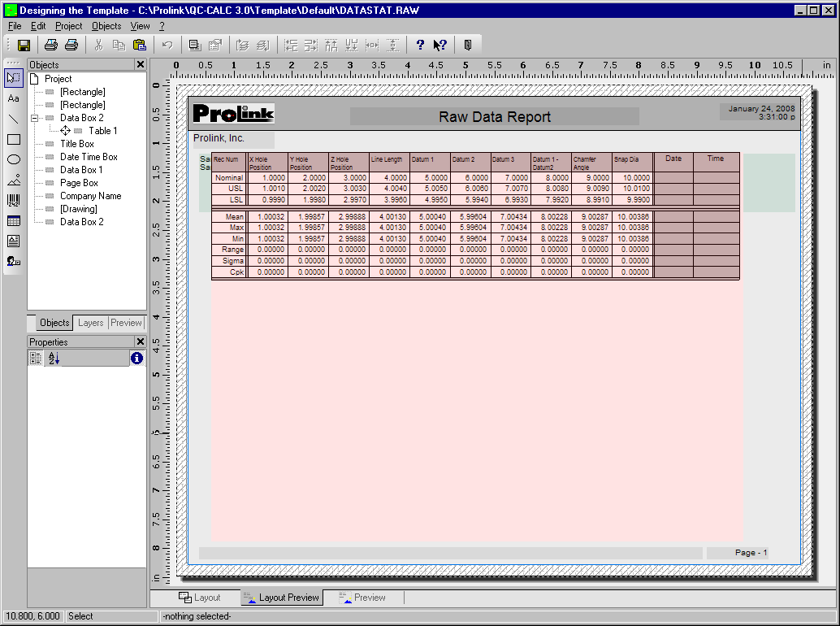This screenshot has width=840, height=626.
Task: Pick the Form Control object tool
Action: click(13, 262)
